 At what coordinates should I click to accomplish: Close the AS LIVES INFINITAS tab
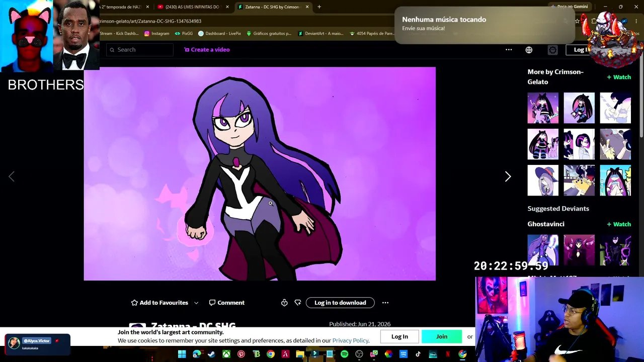tap(227, 7)
